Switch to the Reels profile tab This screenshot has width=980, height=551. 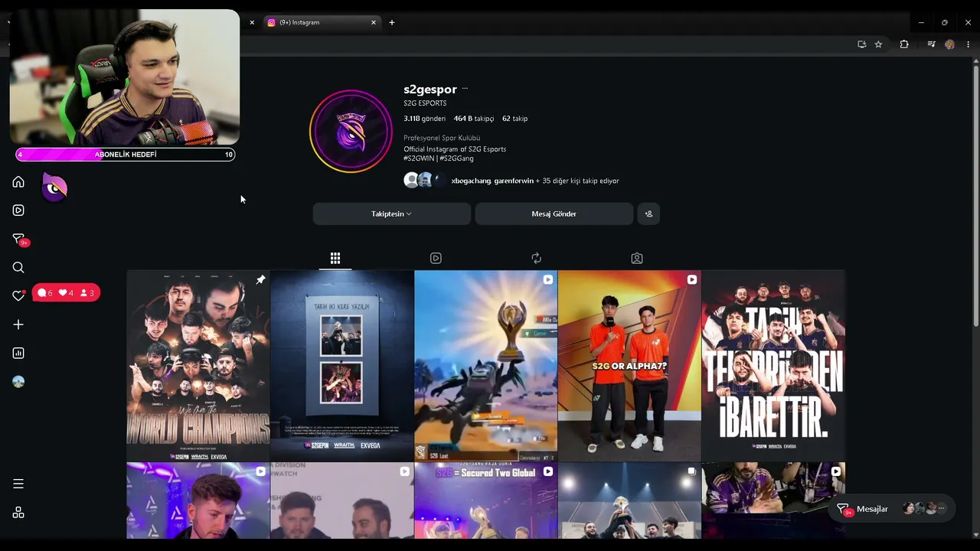pyautogui.click(x=436, y=258)
